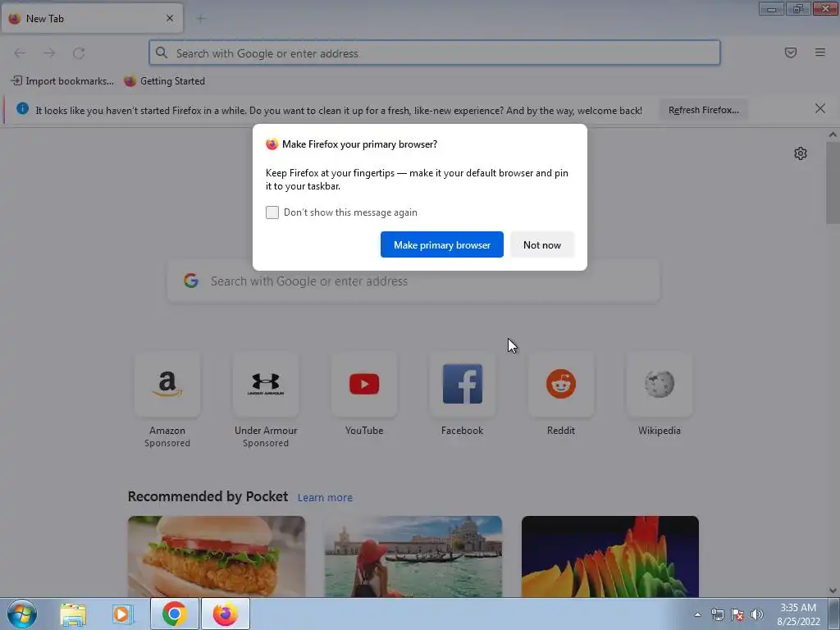Open the Venice gondola Pocket story

click(x=413, y=556)
